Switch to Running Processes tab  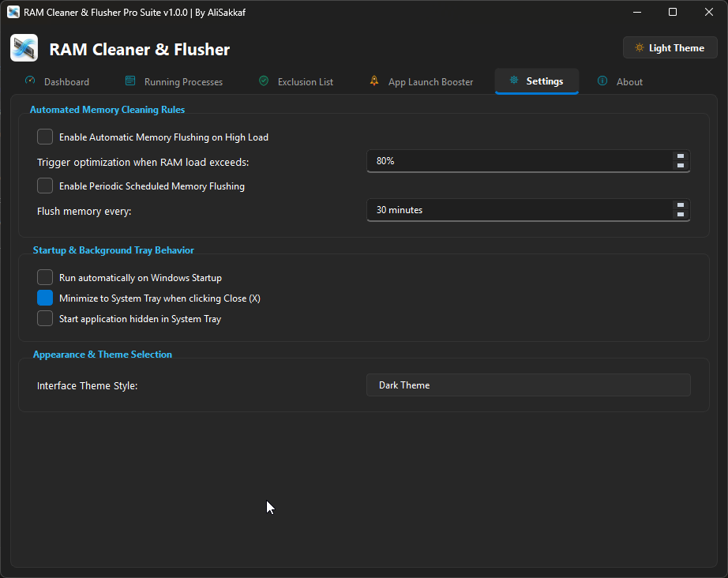tap(174, 81)
